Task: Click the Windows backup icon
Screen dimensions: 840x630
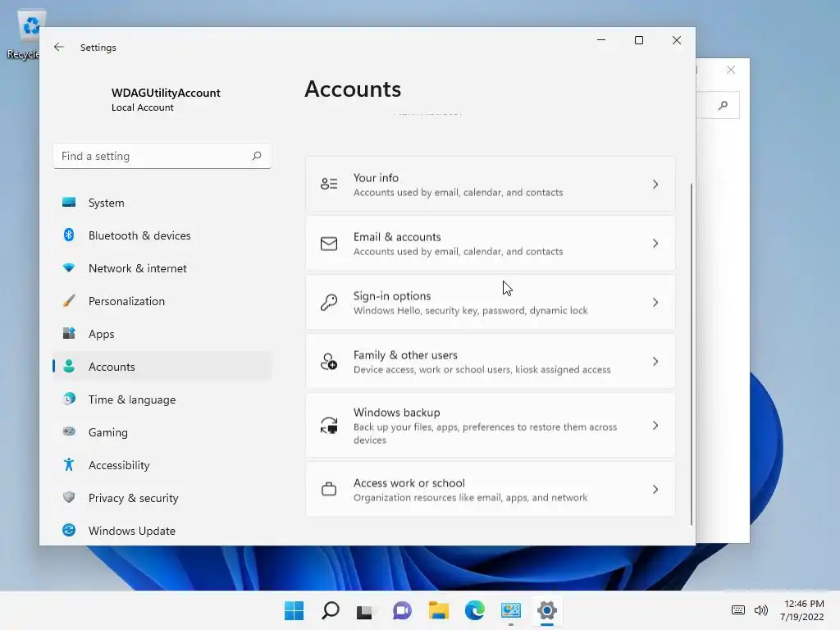Action: click(x=329, y=426)
